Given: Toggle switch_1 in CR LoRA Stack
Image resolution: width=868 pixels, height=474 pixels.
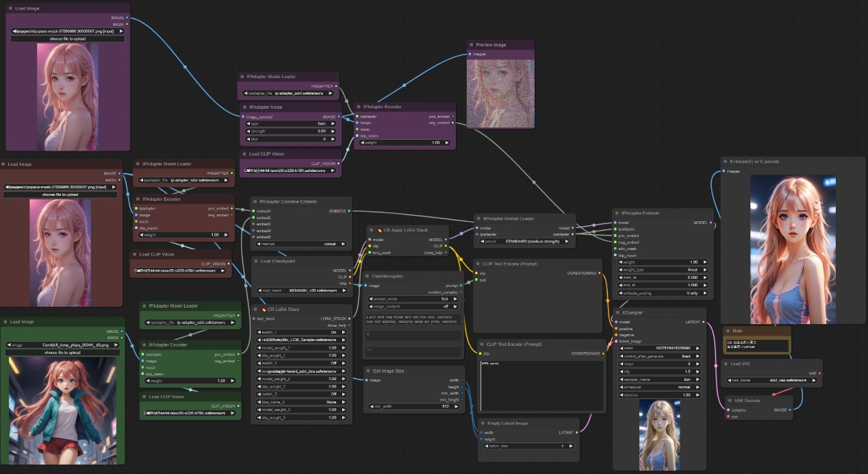Looking at the screenshot, I should pyautogui.click(x=301, y=332).
